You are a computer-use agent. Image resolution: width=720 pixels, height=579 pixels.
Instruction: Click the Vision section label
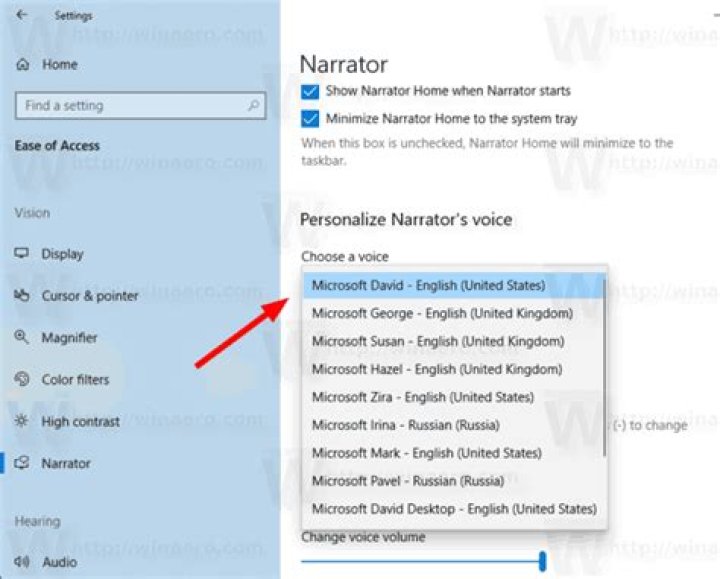[x=32, y=213]
